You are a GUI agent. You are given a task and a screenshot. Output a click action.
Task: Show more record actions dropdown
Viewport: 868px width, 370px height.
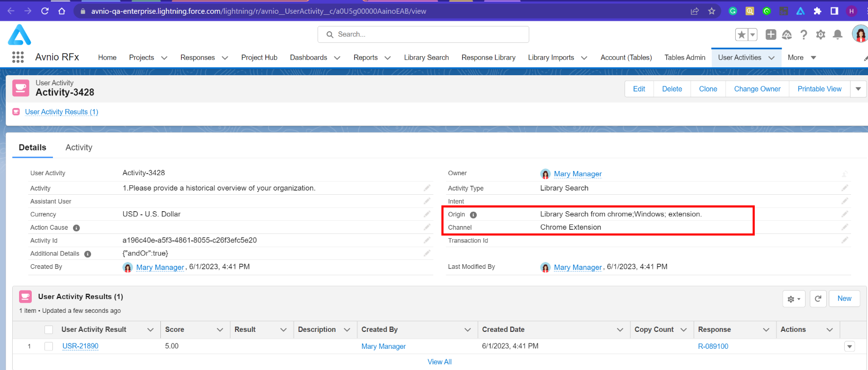coord(858,89)
